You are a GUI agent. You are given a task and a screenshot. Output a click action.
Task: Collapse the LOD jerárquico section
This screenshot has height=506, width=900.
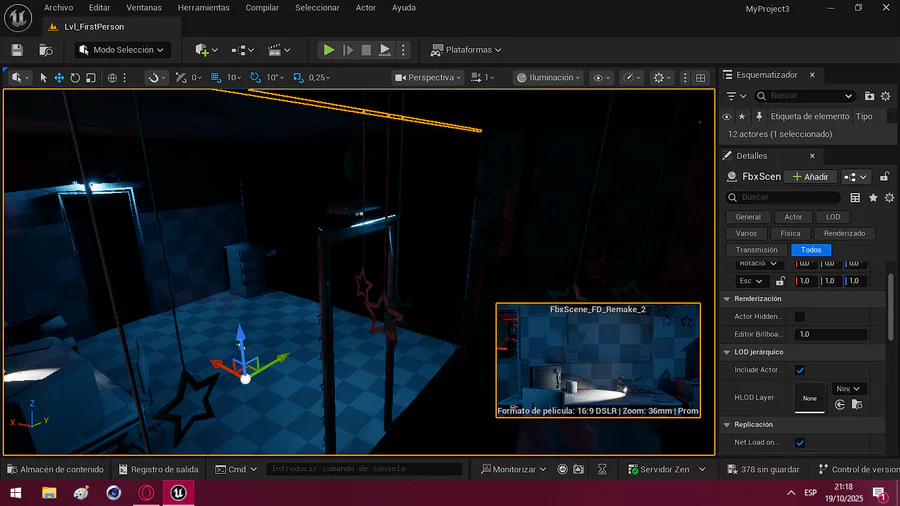726,352
